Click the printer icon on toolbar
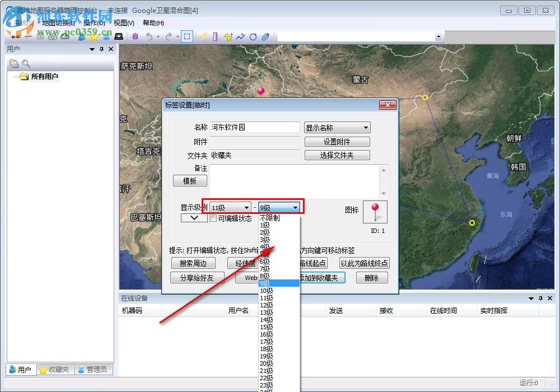Viewport: 560px width, 392px height. click(118, 36)
